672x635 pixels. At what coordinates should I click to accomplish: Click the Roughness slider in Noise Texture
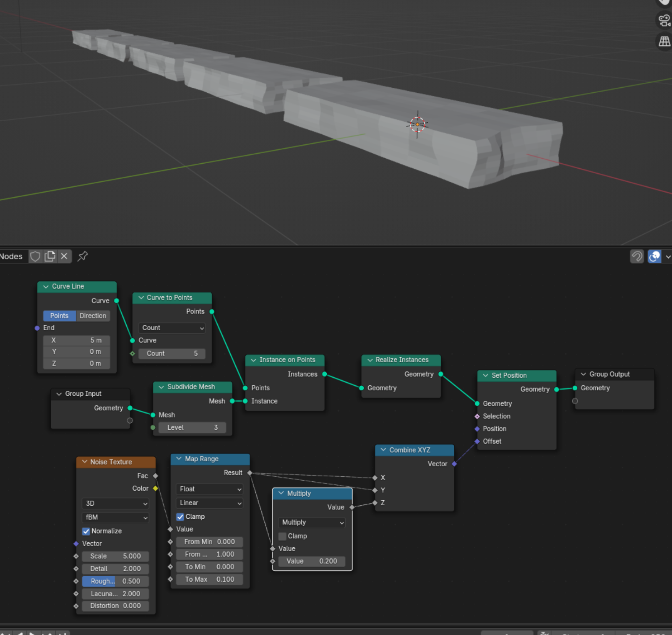tap(115, 581)
